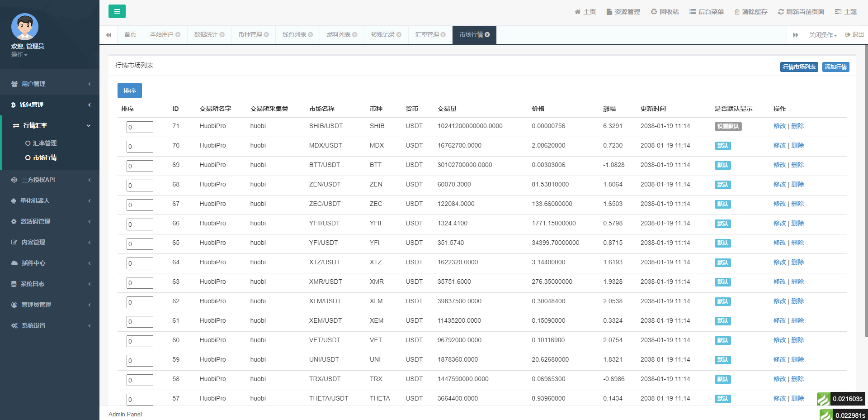868x420 pixels.
Task: Select 汇率管理 in the sidebar submenu
Action: [x=45, y=143]
